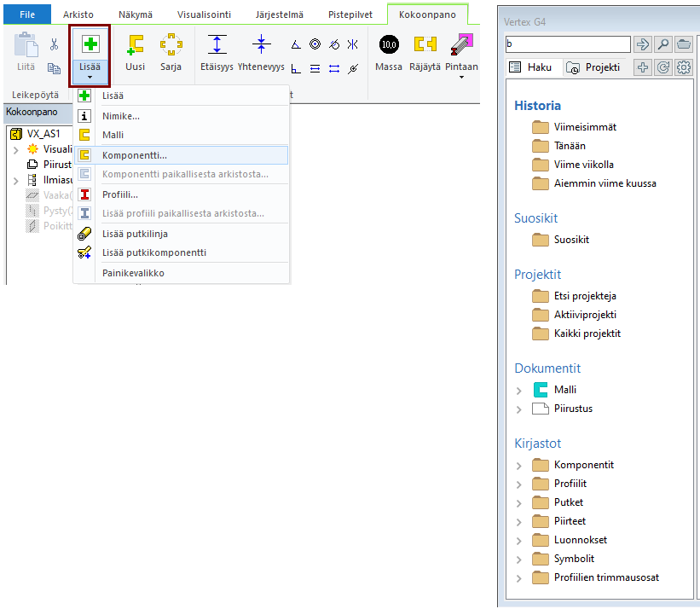Select the Yhtenevyys coincidence constraint tool
Viewport: 700px width, 609px height.
coord(262,45)
